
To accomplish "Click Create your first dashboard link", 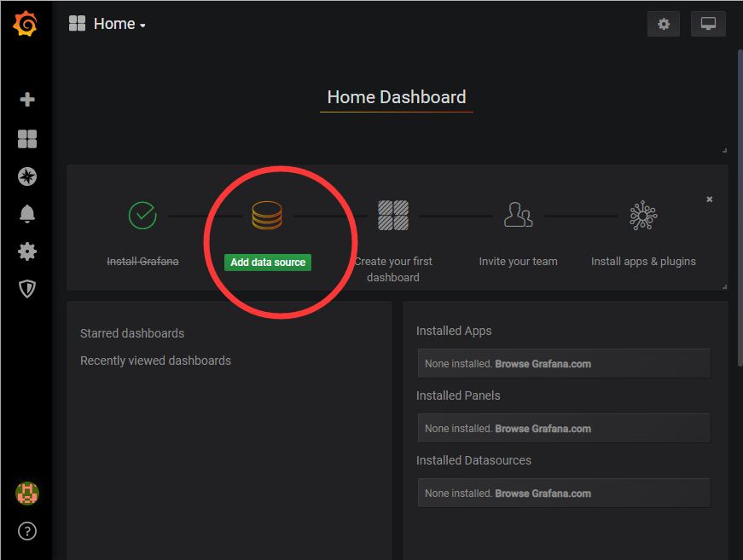I will click(393, 269).
